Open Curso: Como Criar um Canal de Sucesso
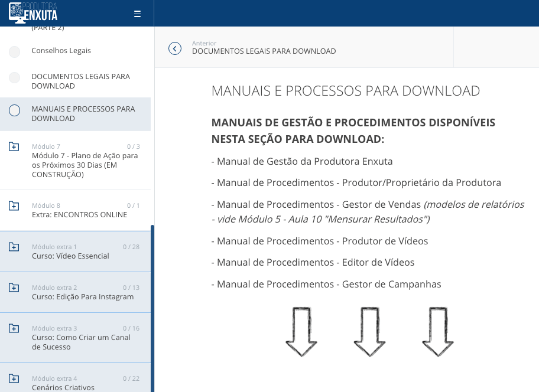 point(81,342)
